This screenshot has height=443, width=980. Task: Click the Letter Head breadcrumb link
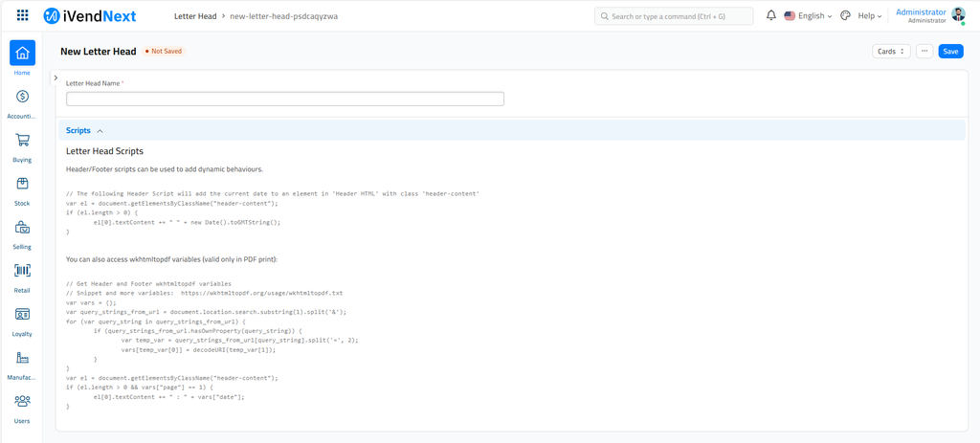194,16
